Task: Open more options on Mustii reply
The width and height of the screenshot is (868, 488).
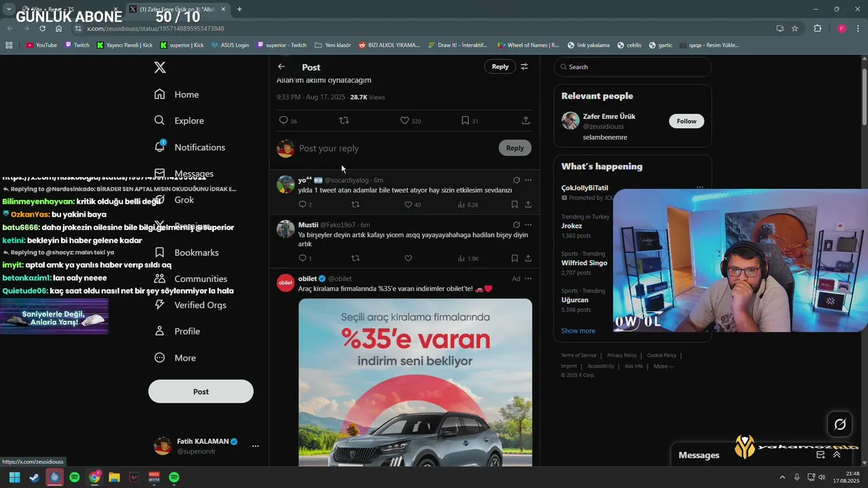Action: (528, 225)
